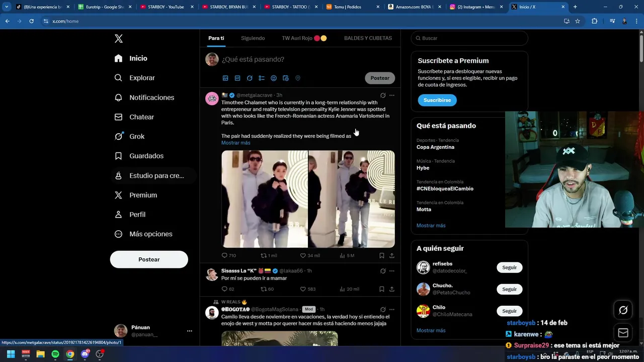Ask Grok about metgalacrave post
Screen dimensions: 644x362
[x=383, y=95]
